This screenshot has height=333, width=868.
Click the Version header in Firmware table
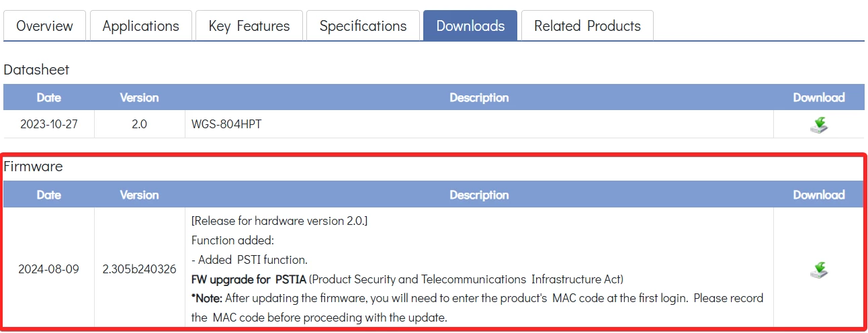139,195
